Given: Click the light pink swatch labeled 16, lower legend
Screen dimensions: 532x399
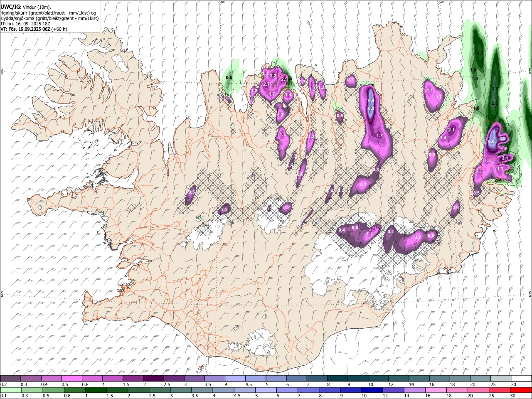Looking at the screenshot, I should 436,390.
